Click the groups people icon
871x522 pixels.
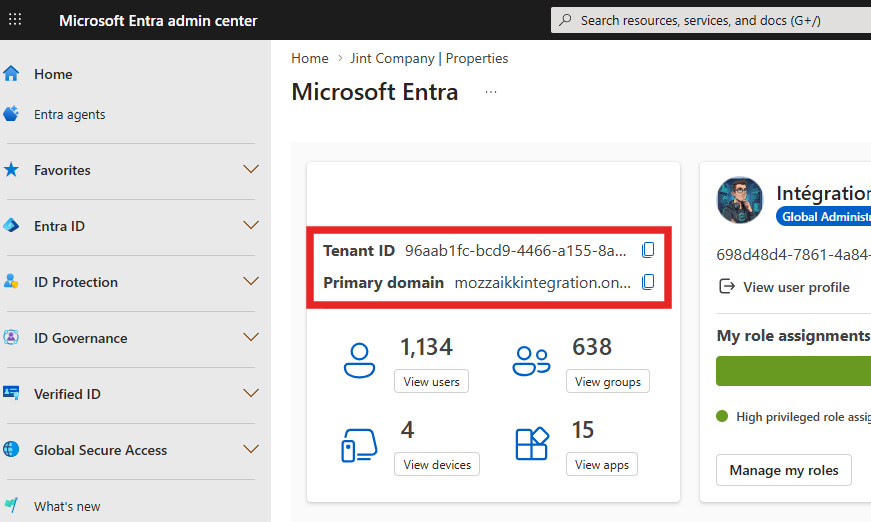point(531,361)
